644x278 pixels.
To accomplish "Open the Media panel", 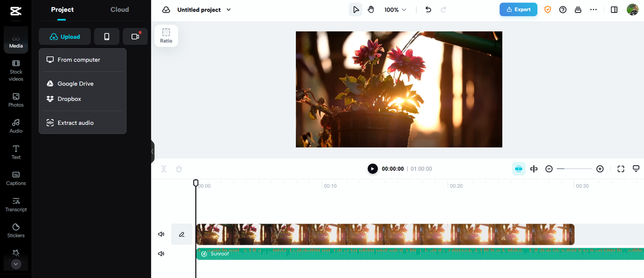I will (x=16, y=41).
